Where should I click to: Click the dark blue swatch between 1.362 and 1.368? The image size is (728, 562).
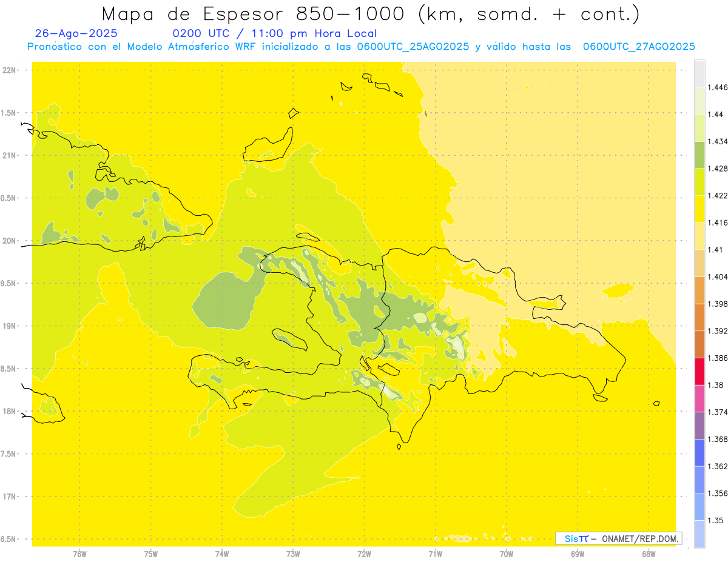(x=699, y=452)
